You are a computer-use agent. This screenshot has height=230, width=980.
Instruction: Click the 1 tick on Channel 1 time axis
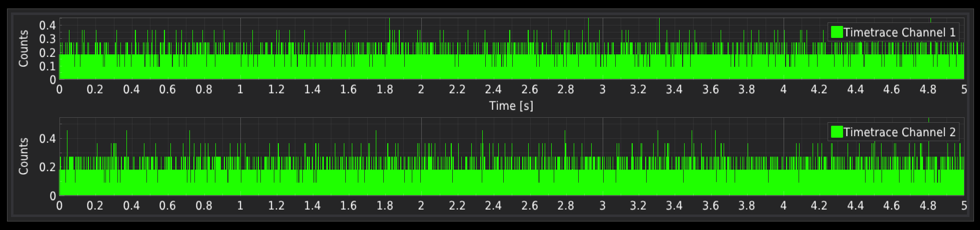point(240,90)
